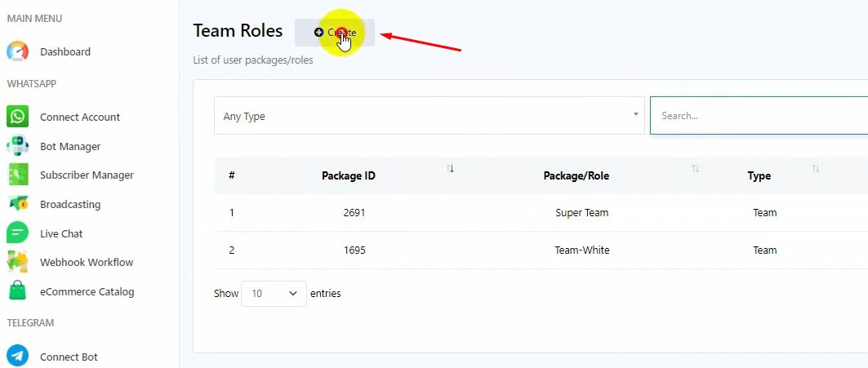Open Live Chat from sidebar
The image size is (868, 368).
pyautogui.click(x=61, y=233)
